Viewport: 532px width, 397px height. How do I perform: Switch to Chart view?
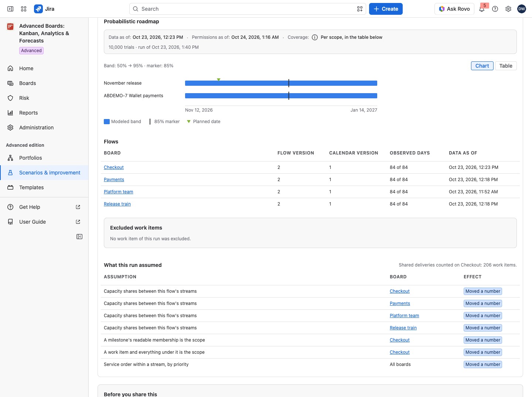[482, 66]
